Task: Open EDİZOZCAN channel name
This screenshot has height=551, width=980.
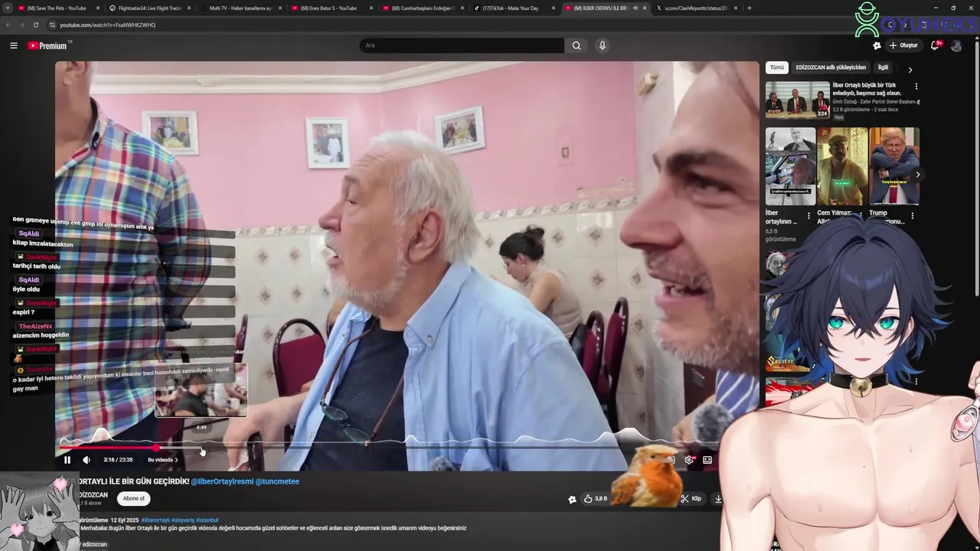Action: [x=93, y=495]
